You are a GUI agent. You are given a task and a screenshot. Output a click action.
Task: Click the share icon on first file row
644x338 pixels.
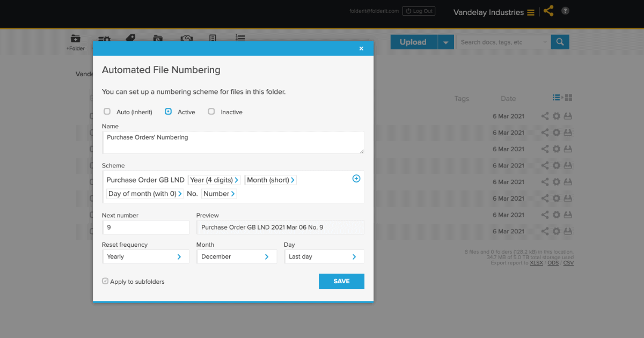point(545,116)
